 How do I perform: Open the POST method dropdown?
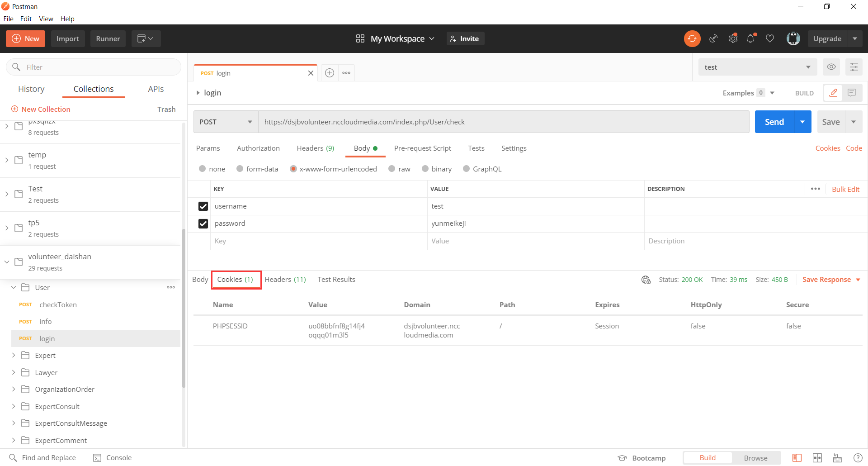point(226,122)
